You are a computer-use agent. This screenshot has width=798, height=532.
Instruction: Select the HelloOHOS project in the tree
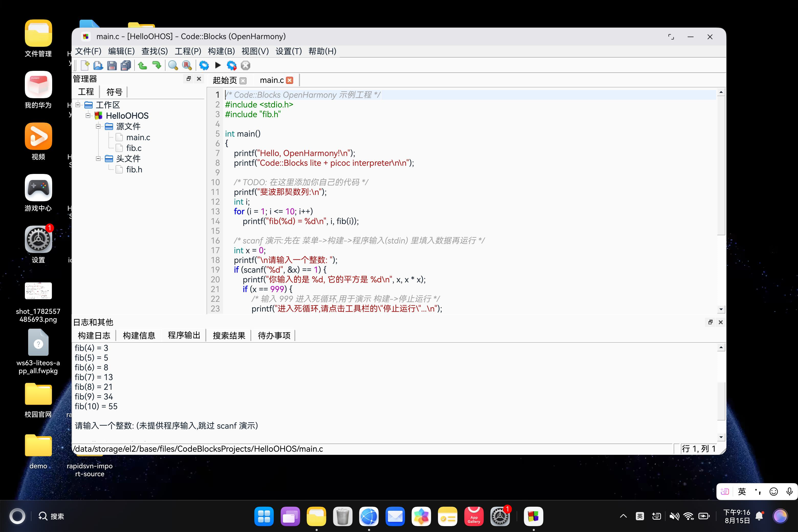pos(127,116)
